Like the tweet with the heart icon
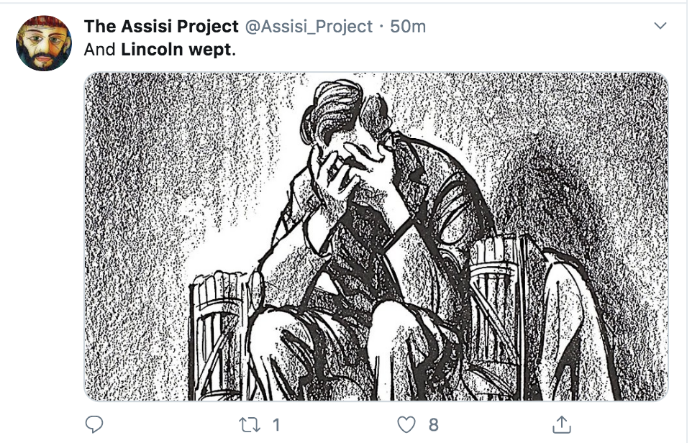Image resolution: width=693 pixels, height=444 pixels. (406, 425)
